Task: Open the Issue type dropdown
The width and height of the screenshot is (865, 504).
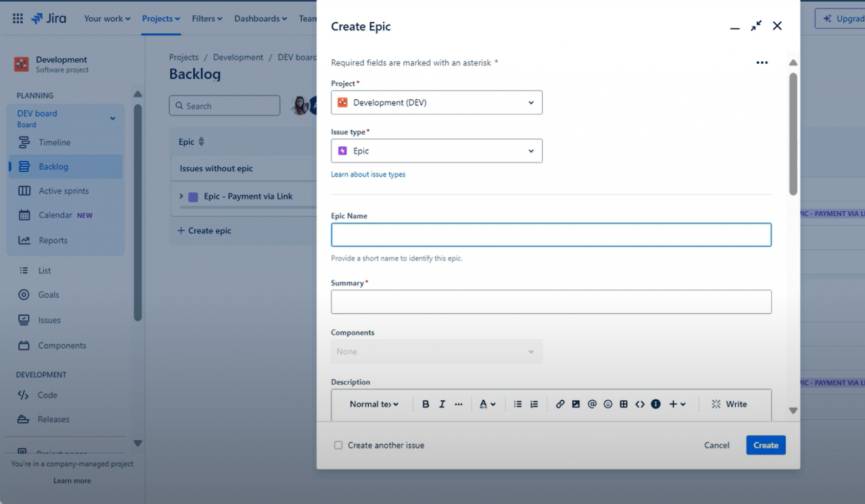Action: [x=436, y=151]
